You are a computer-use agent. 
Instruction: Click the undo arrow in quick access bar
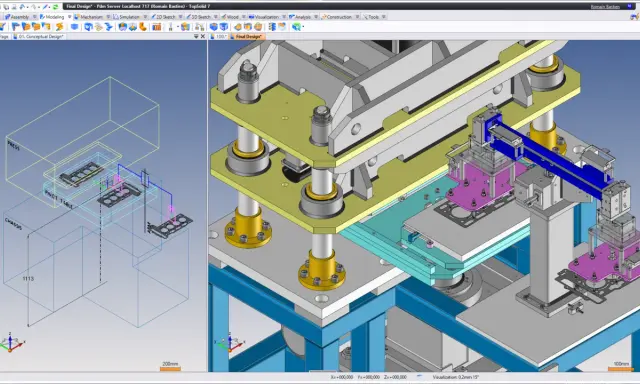(x=22, y=7)
